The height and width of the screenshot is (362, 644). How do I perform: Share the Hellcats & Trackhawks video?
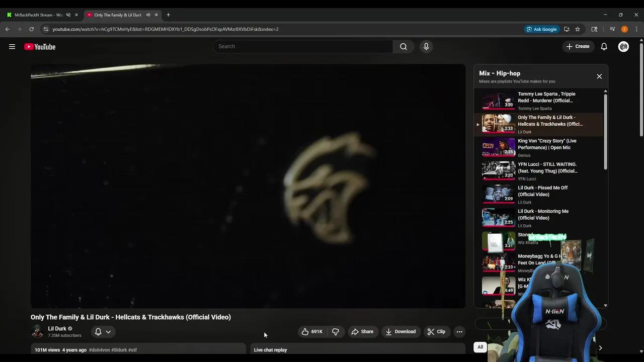click(362, 332)
